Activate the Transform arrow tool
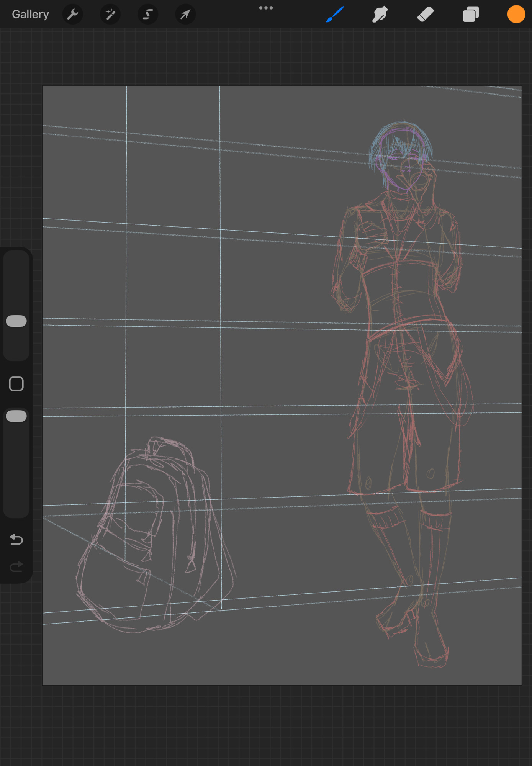The width and height of the screenshot is (532, 766). 185,15
